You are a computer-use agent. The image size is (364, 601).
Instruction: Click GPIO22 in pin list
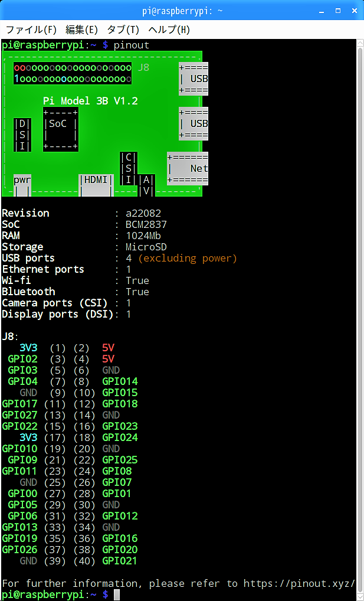tap(19, 426)
